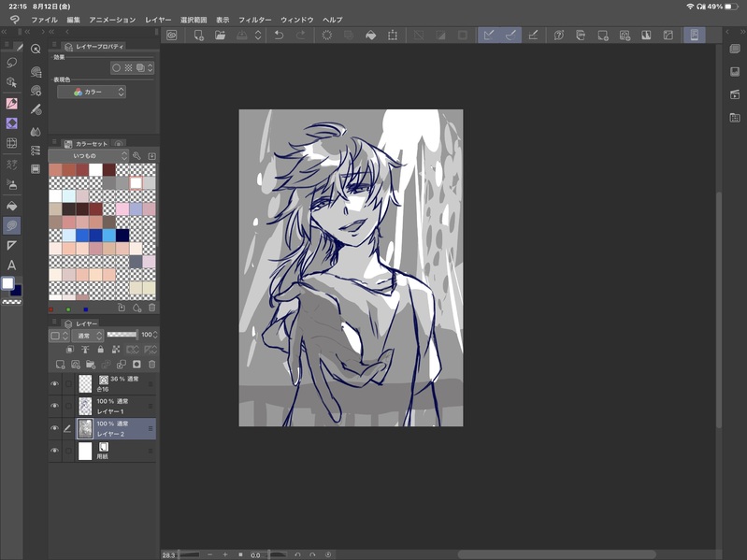Clear selection with dotted circle icon
This screenshot has height=560, width=747.
coord(327,36)
